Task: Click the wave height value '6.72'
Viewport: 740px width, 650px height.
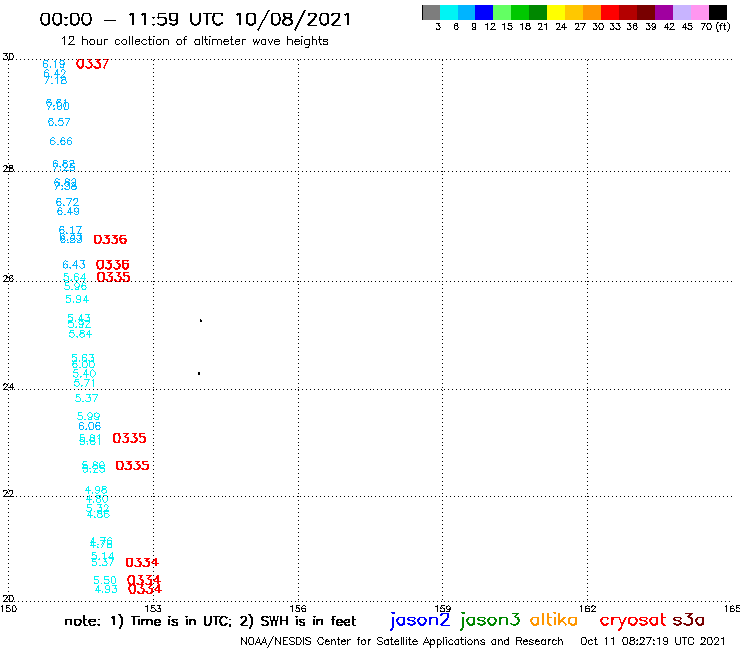Action: coord(67,202)
